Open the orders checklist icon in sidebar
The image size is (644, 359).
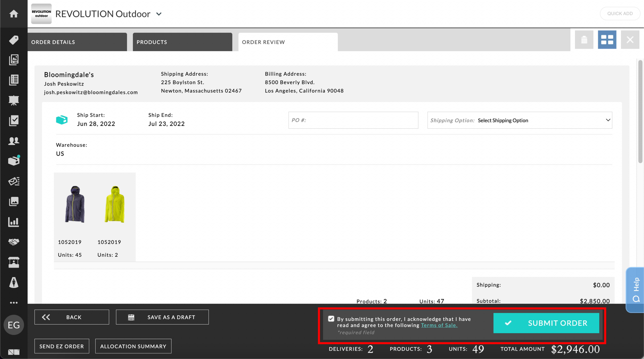click(x=14, y=121)
